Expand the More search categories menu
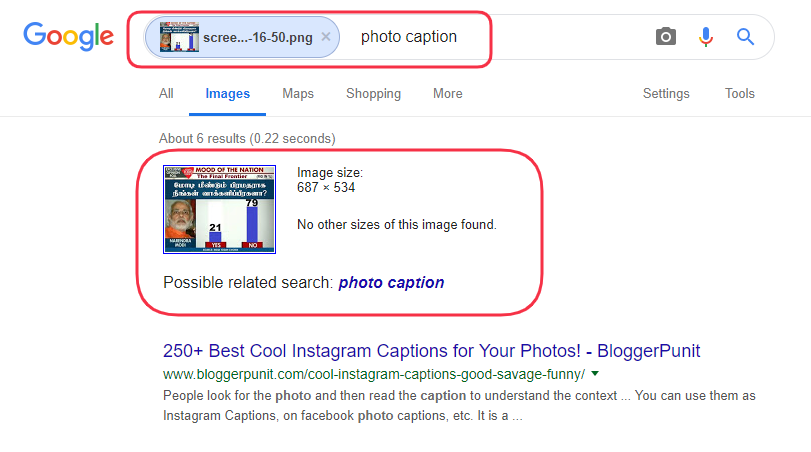This screenshot has width=811, height=452. click(448, 94)
